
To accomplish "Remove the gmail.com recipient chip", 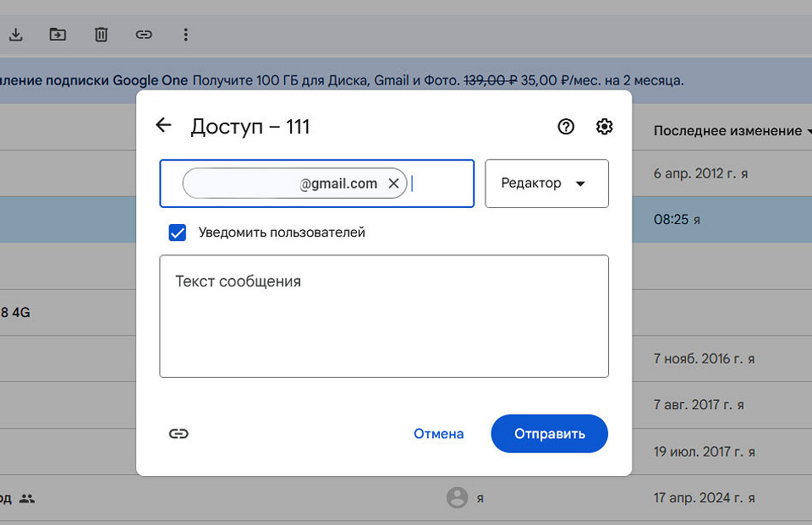I will (393, 183).
